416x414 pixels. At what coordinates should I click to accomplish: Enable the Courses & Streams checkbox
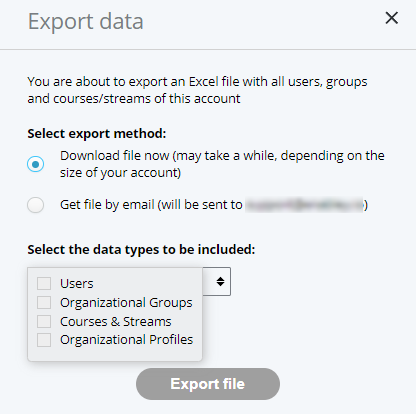(44, 321)
